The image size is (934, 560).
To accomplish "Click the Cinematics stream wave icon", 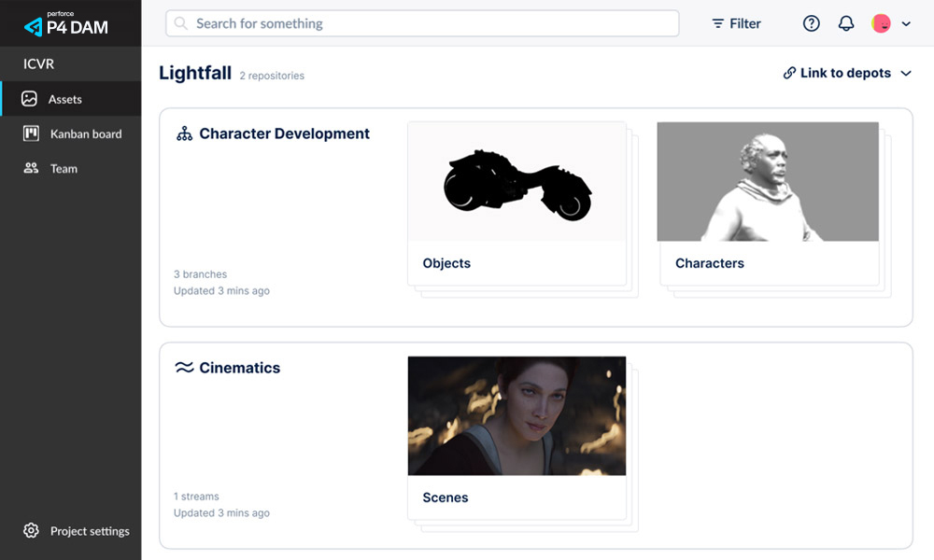I will pyautogui.click(x=184, y=368).
